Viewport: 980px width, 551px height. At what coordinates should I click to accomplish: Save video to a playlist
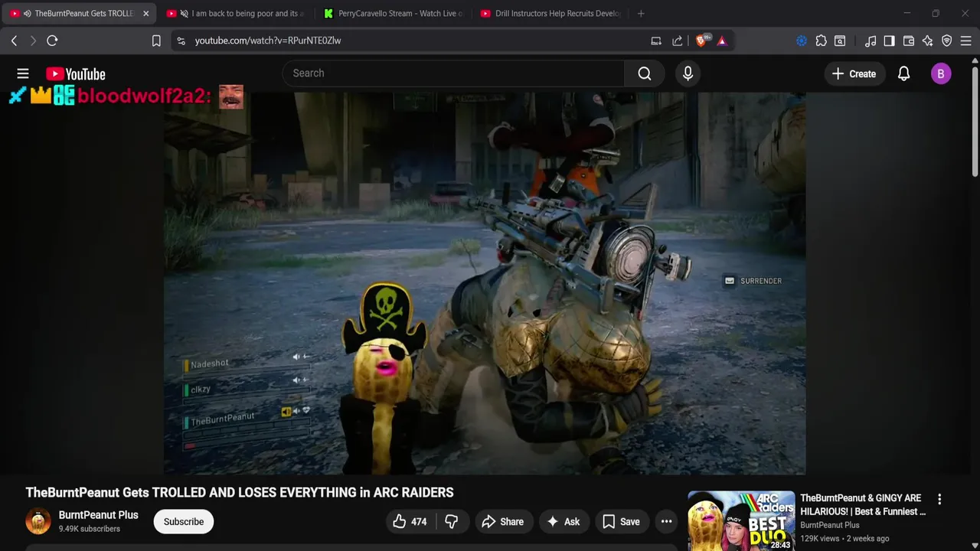click(x=621, y=521)
